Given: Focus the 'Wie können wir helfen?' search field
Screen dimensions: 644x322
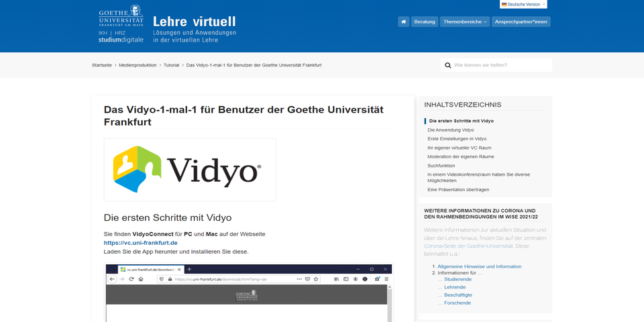Looking at the screenshot, I should tap(496, 65).
